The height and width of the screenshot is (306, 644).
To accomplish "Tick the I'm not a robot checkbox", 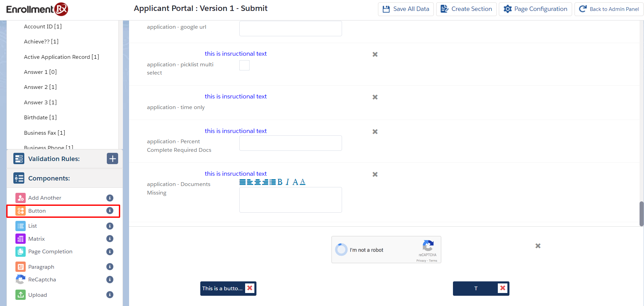I will pyautogui.click(x=341, y=250).
